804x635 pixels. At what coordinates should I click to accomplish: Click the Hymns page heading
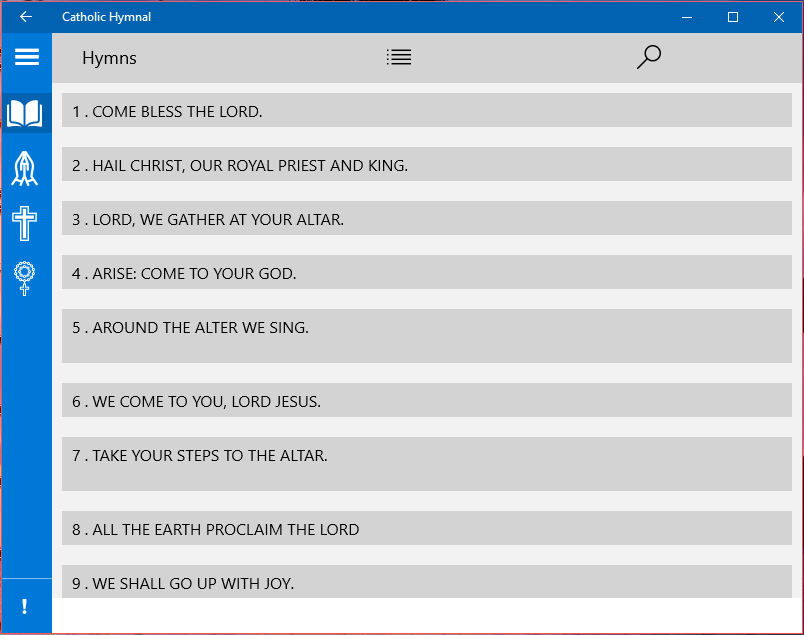[109, 58]
